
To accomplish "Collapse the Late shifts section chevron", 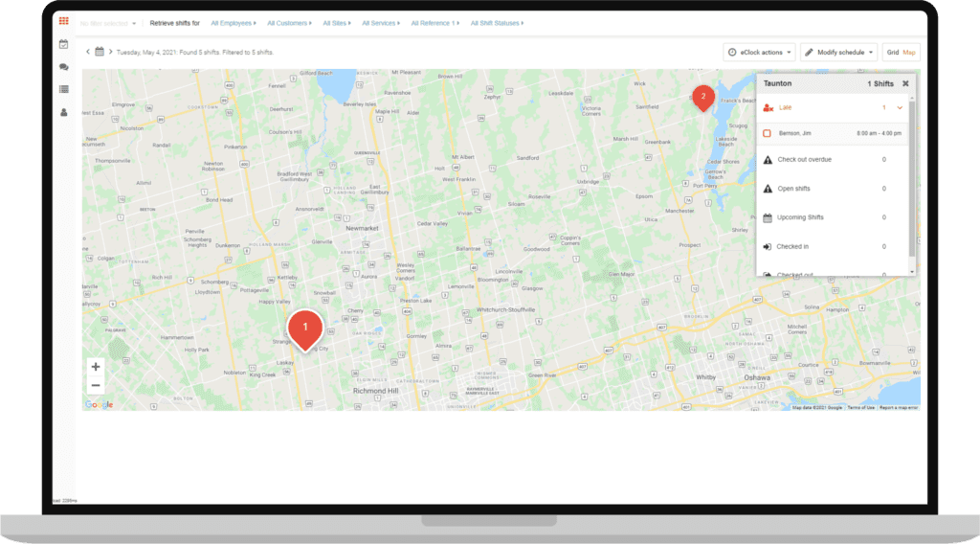I will coord(900,108).
